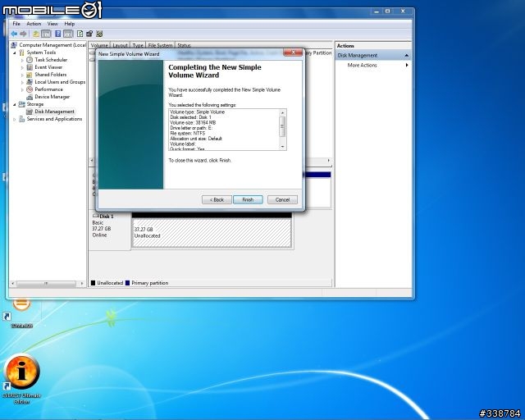This screenshot has height=420, width=525.
Task: Select Device Manager in the tree
Action: 52,97
